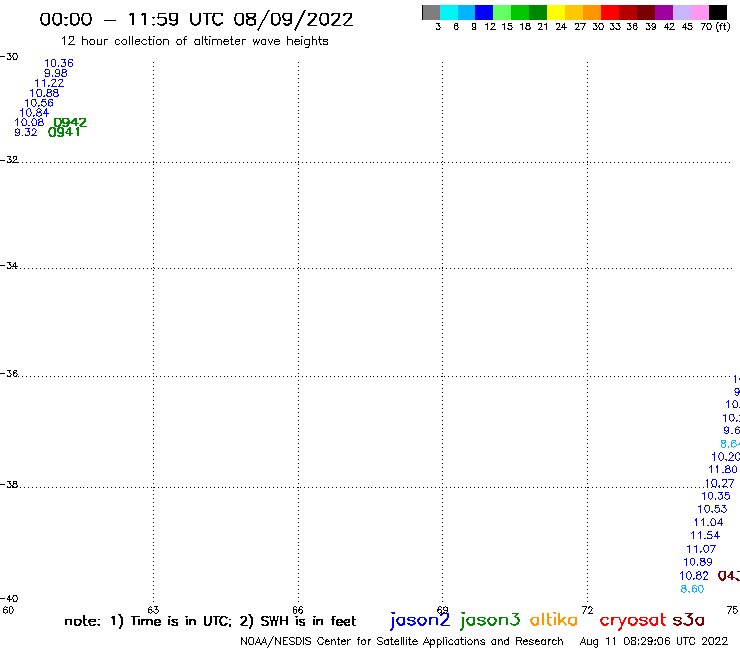Click the light blue value 8.60
The height and width of the screenshot is (650, 740).
point(692,589)
